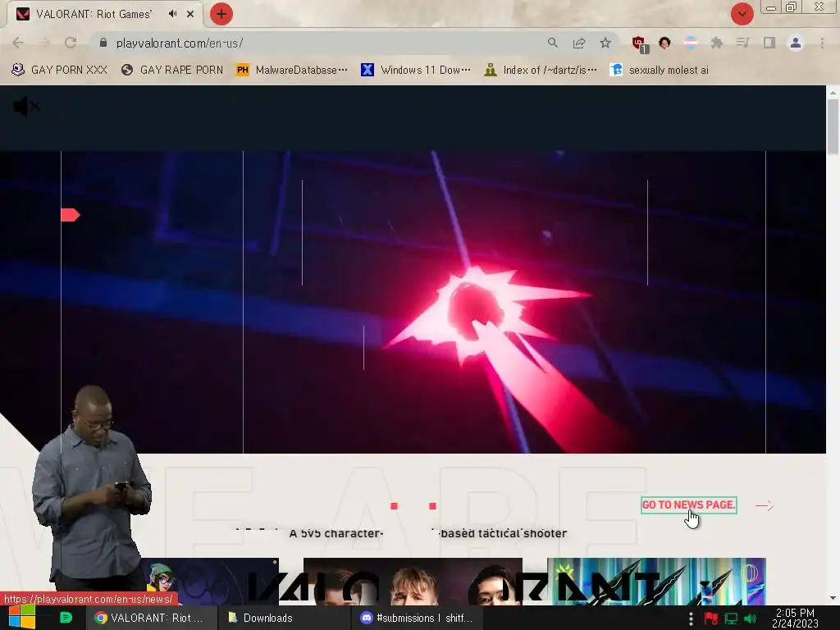Click the red flag tray icon
Image resolution: width=840 pixels, height=630 pixels.
tap(711, 619)
